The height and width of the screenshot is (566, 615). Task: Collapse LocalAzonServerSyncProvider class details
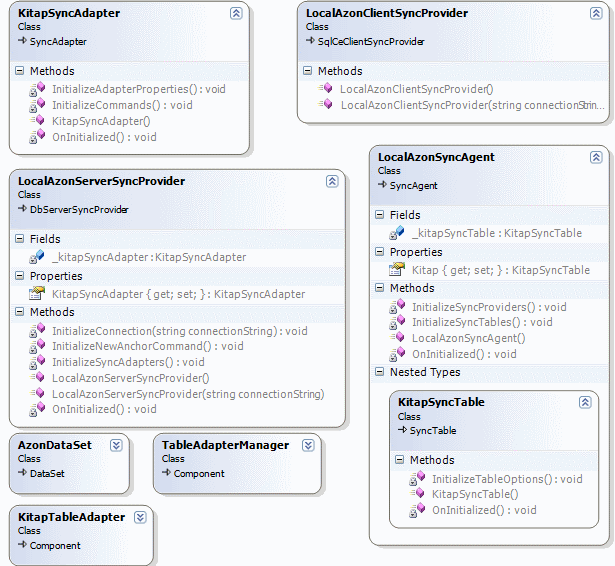coord(331,181)
